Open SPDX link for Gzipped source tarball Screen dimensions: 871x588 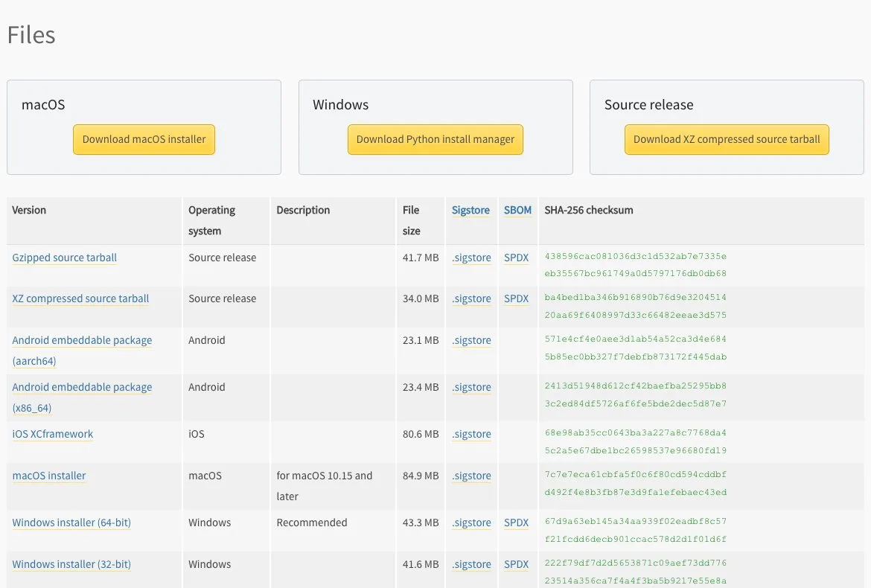tap(516, 258)
